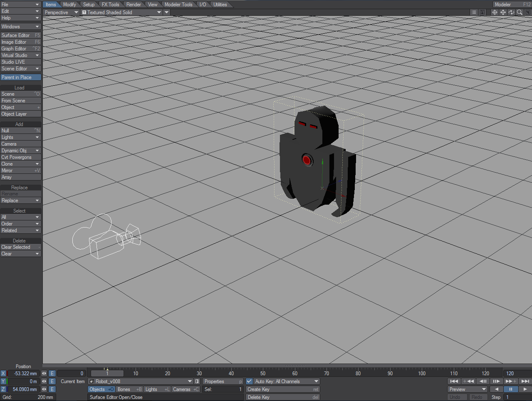Viewport: 532px width, 401px height.
Task: Open the Properties panel button
Action: coord(223,381)
